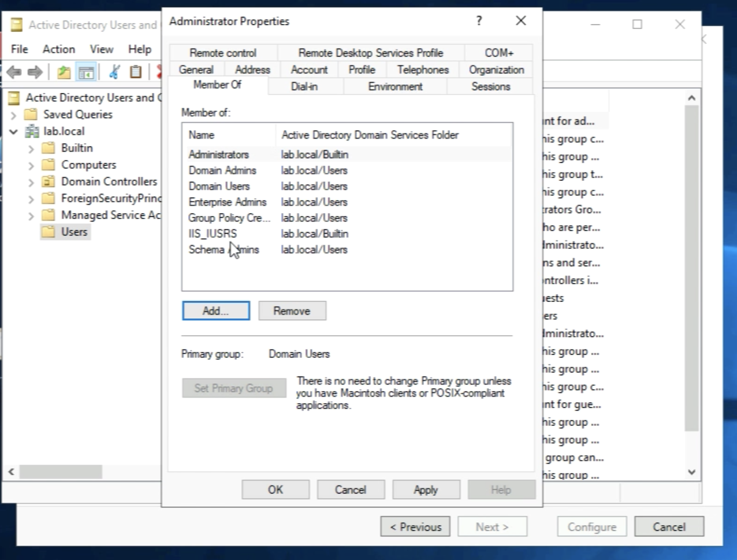Image resolution: width=737 pixels, height=560 pixels.
Task: Click the dialog's question mark help icon
Action: click(479, 21)
